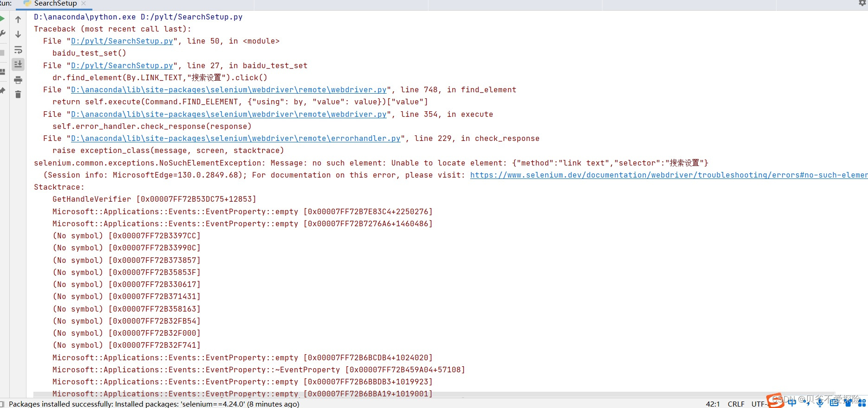Image resolution: width=868 pixels, height=408 pixels.
Task: Click '(No symbol) [0x00007FF72B35853F]' line
Action: click(126, 273)
